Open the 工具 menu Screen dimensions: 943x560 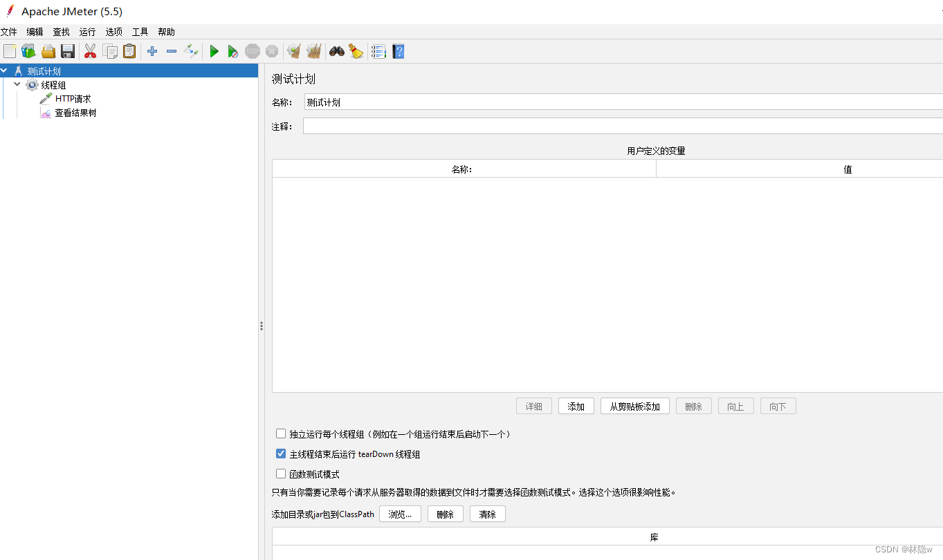click(x=140, y=32)
